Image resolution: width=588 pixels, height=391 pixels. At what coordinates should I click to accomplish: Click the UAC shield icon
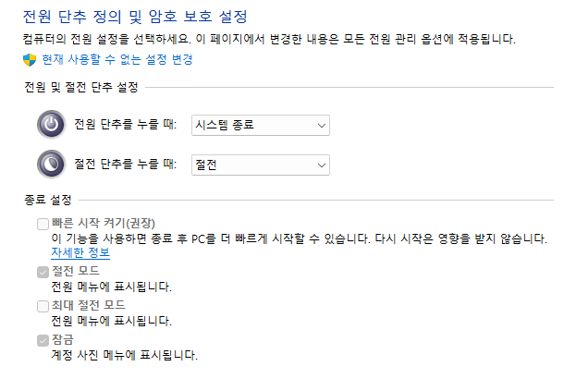click(x=30, y=59)
